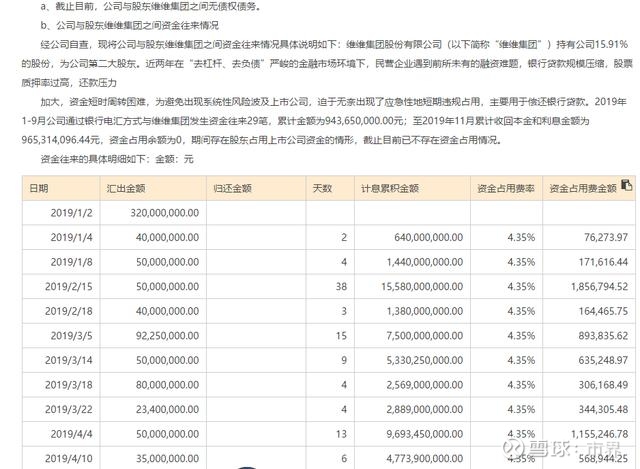
Task: Click the line starting with 'a、截止目前'
Action: click(151, 6)
